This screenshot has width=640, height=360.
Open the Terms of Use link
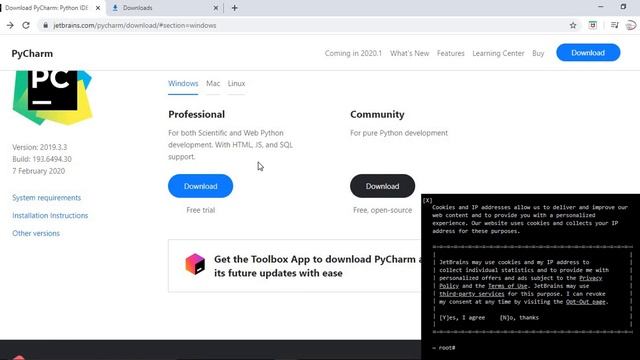click(x=507, y=286)
